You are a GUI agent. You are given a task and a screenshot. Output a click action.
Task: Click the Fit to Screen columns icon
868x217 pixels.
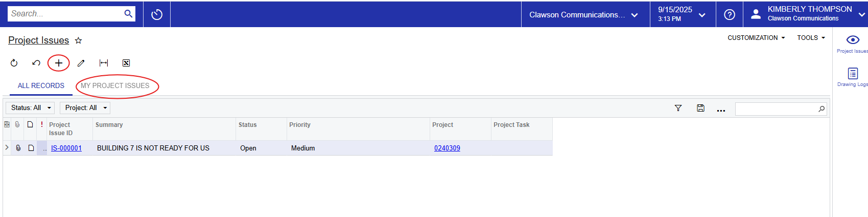[104, 63]
